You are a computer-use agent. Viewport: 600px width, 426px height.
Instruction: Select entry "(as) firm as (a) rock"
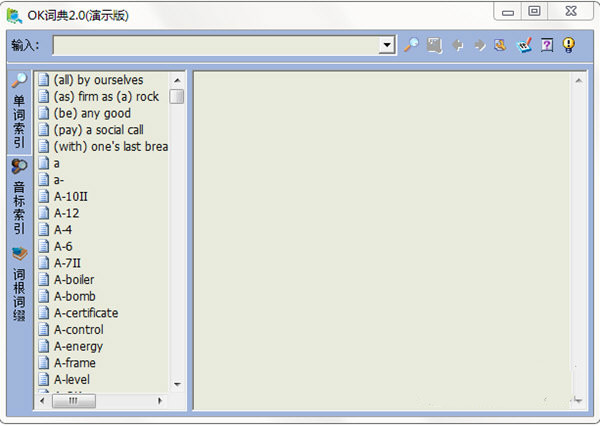pyautogui.click(x=106, y=96)
